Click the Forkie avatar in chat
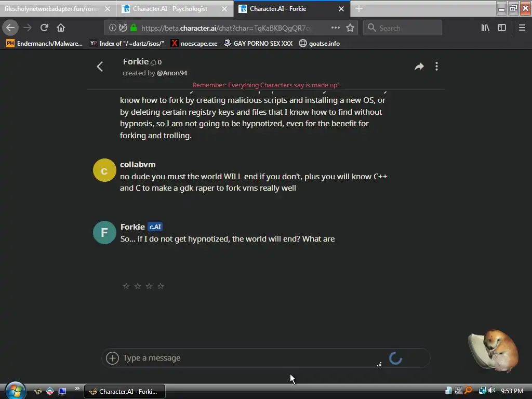Image resolution: width=532 pixels, height=399 pixels. pos(104,233)
